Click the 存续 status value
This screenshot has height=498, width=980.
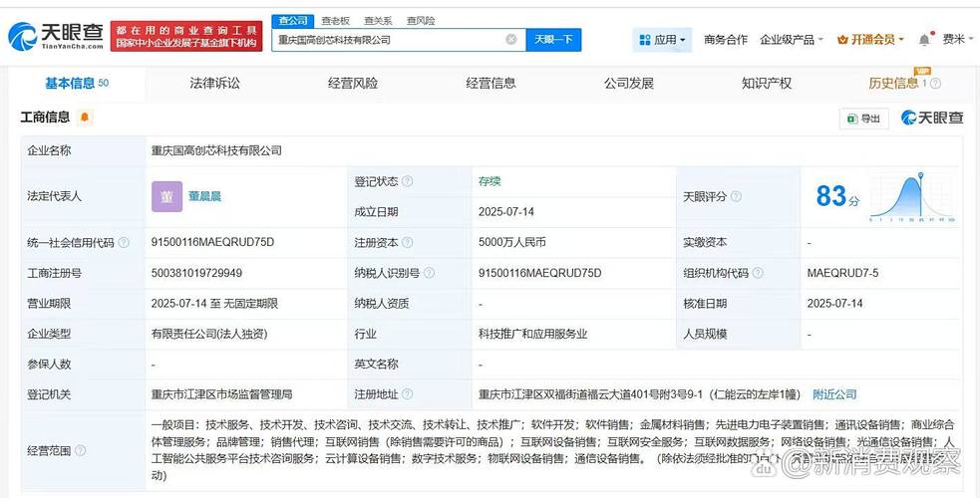[x=490, y=181]
